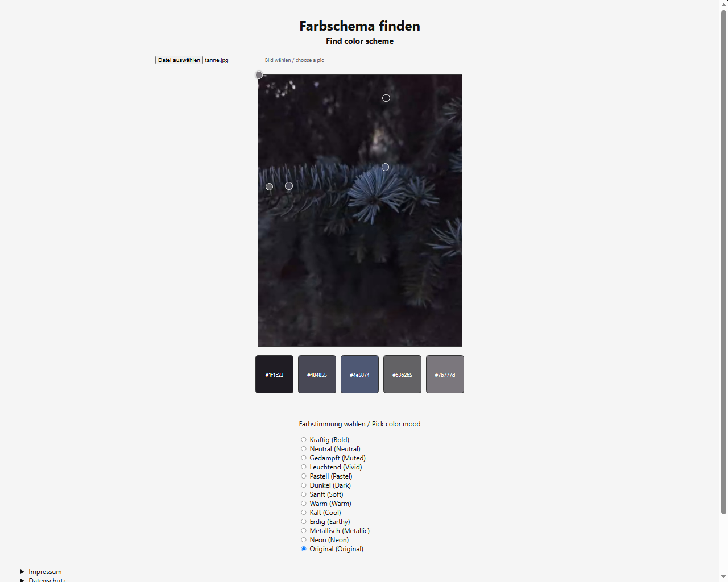Click the second picker circle on left branch
This screenshot has height=582, width=728.
289,186
